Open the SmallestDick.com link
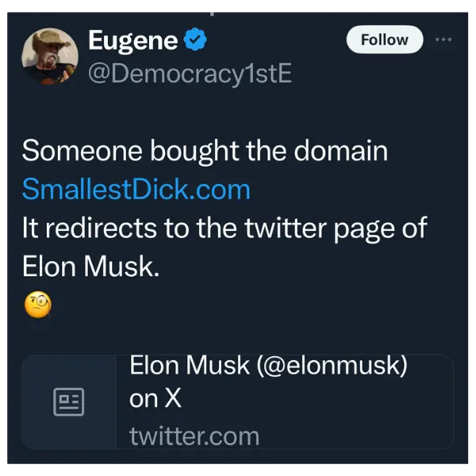476x476 pixels. coord(136,190)
